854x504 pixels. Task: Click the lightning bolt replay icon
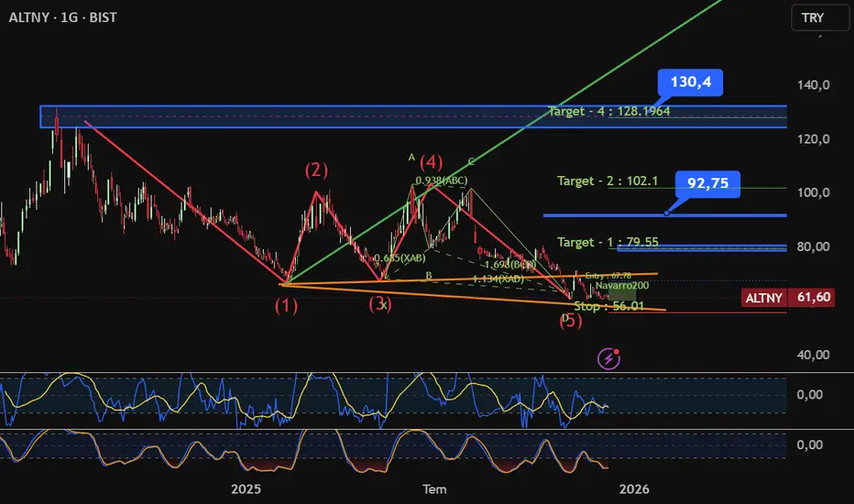pyautogui.click(x=609, y=358)
